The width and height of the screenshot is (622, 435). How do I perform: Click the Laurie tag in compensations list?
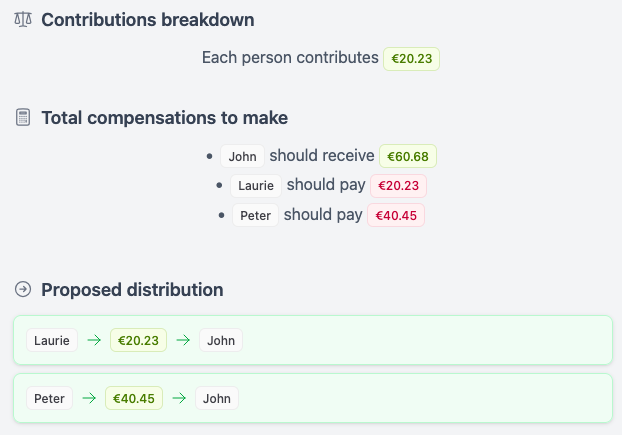point(255,186)
